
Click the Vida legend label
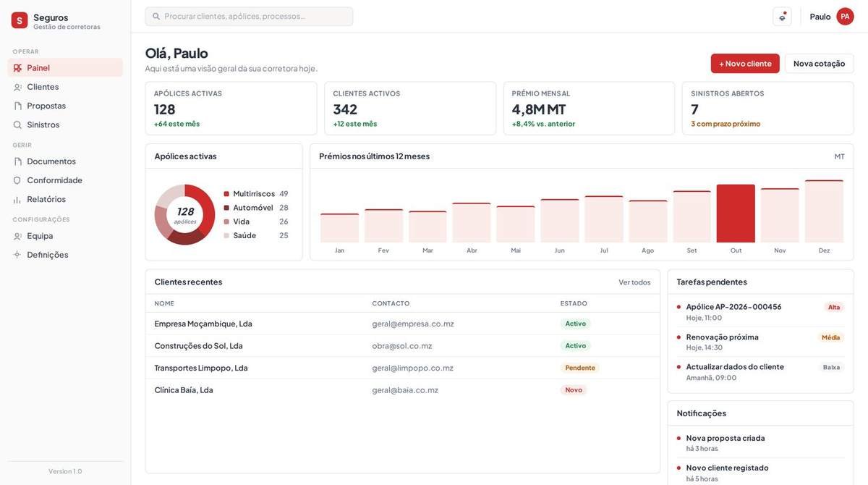[x=242, y=222]
